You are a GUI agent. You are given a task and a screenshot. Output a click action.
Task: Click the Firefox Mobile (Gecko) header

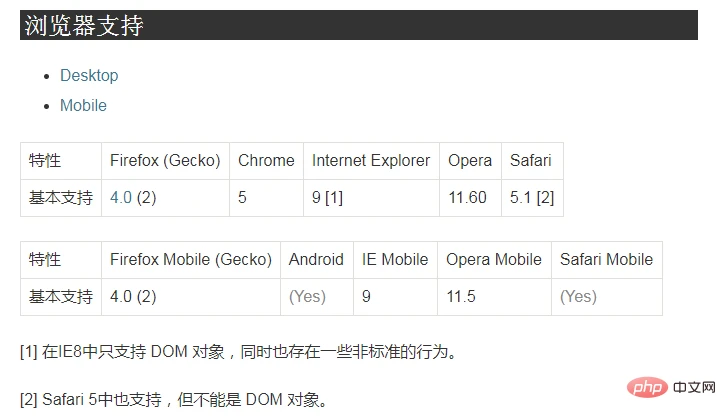pos(191,260)
